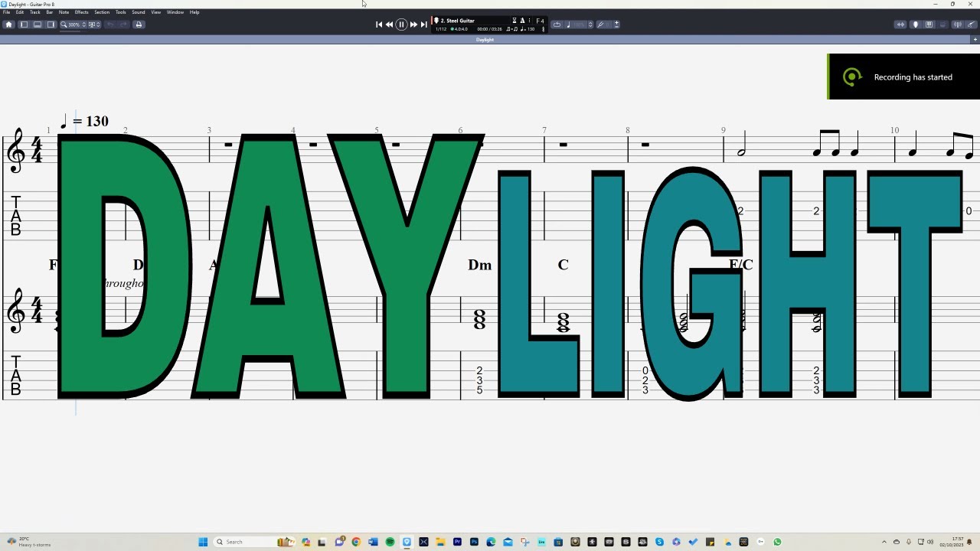Image resolution: width=980 pixels, height=551 pixels.
Task: Click the drums view icon
Action: [942, 24]
